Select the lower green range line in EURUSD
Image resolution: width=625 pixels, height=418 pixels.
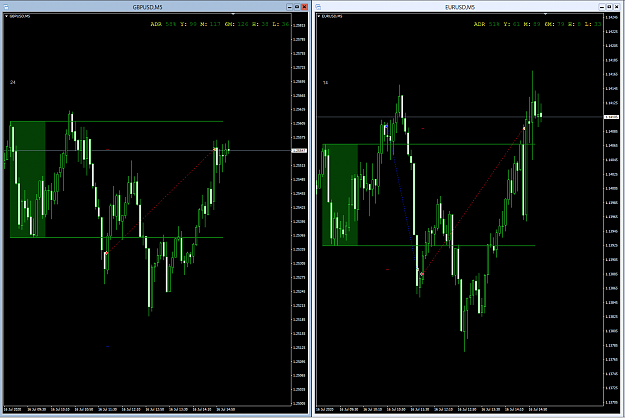click(x=429, y=245)
